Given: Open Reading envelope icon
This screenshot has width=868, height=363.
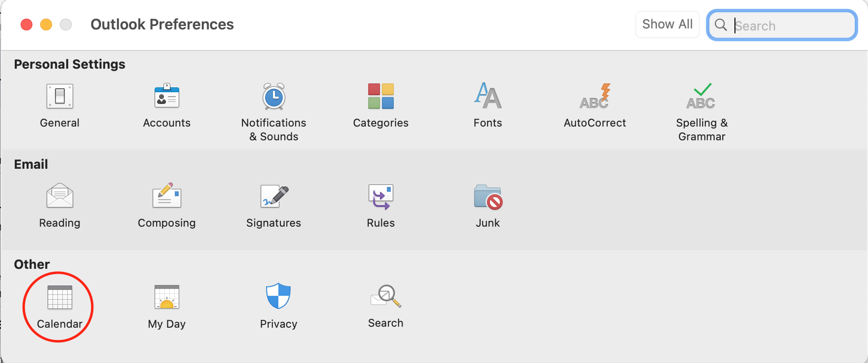Looking at the screenshot, I should (60, 196).
